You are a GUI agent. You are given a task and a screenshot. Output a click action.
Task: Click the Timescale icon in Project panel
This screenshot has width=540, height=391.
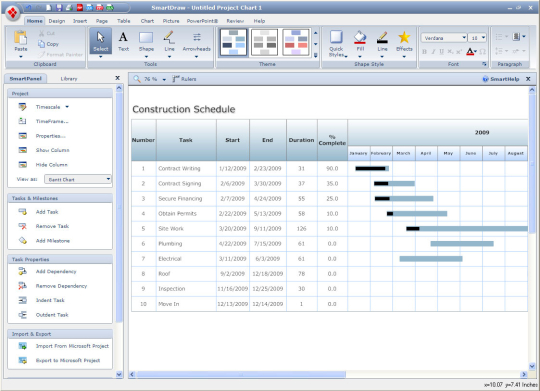pyautogui.click(x=22, y=107)
